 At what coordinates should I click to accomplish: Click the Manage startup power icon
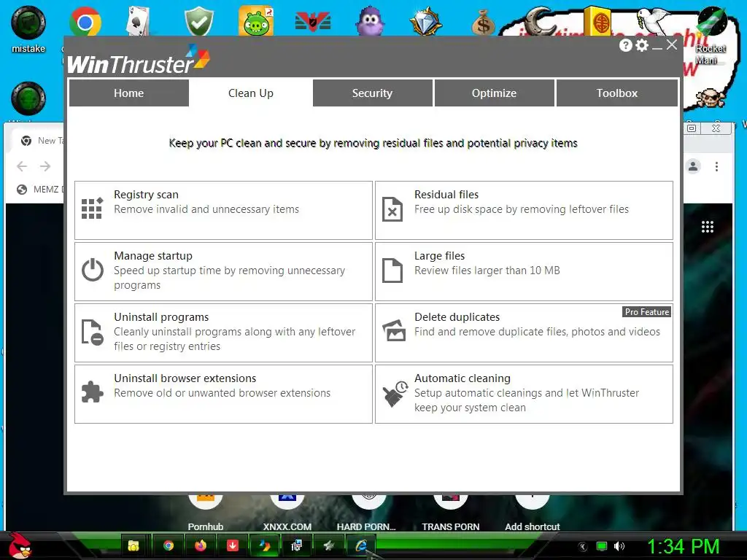(93, 270)
